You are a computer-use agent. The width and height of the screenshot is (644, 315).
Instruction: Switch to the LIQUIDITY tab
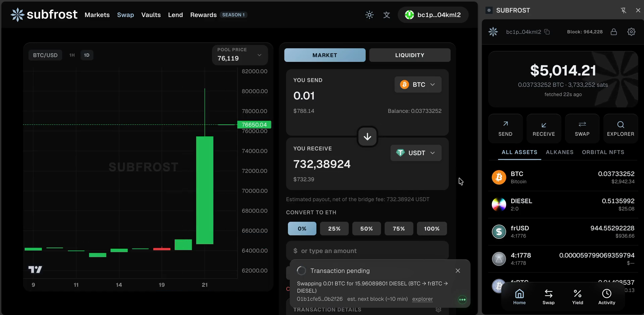(x=410, y=55)
